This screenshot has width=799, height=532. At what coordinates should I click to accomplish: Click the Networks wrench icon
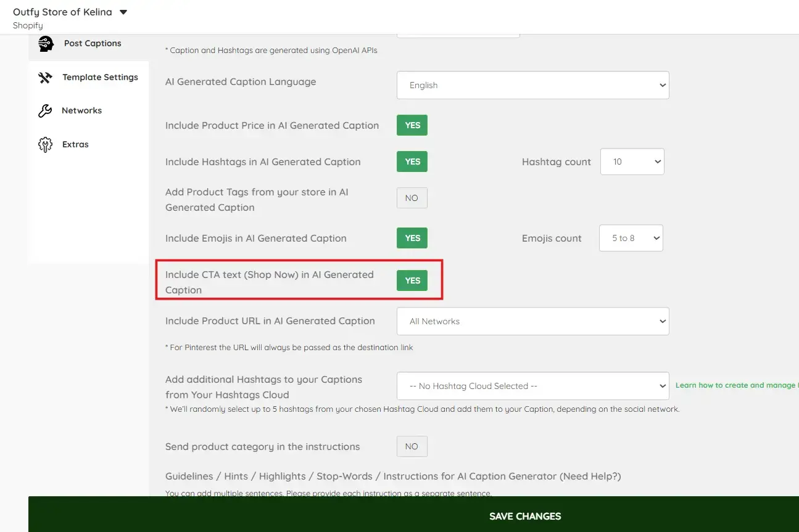[x=45, y=111]
